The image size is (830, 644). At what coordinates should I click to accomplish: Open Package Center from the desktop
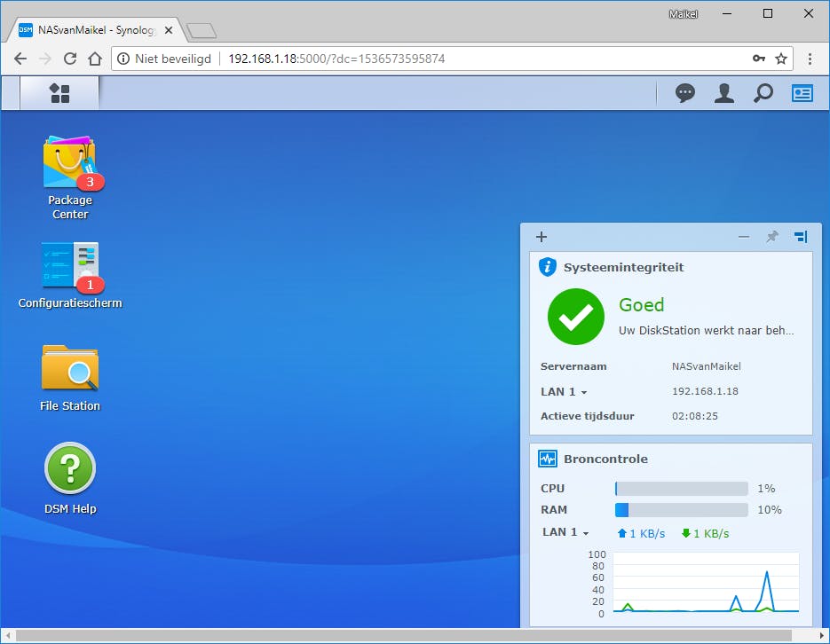[x=70, y=177]
